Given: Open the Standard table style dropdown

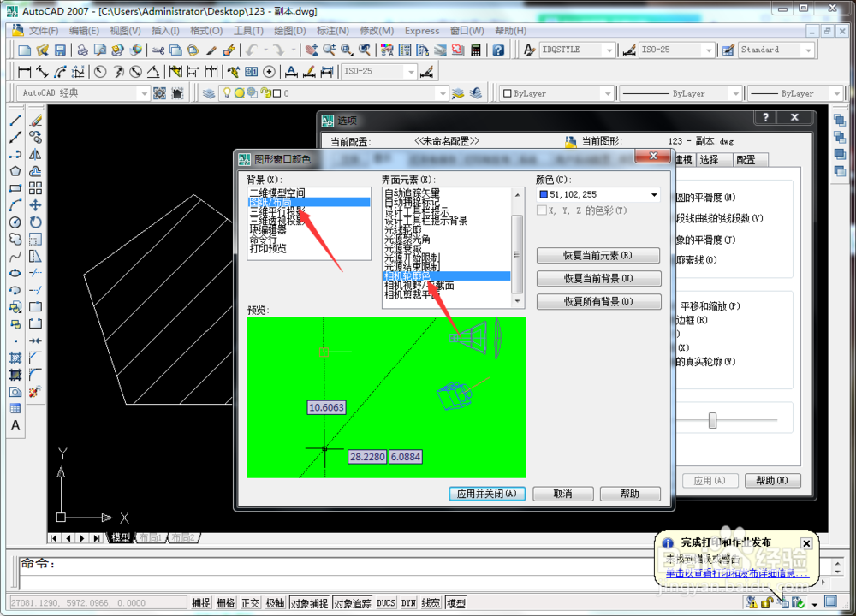Looking at the screenshot, I should [776, 50].
